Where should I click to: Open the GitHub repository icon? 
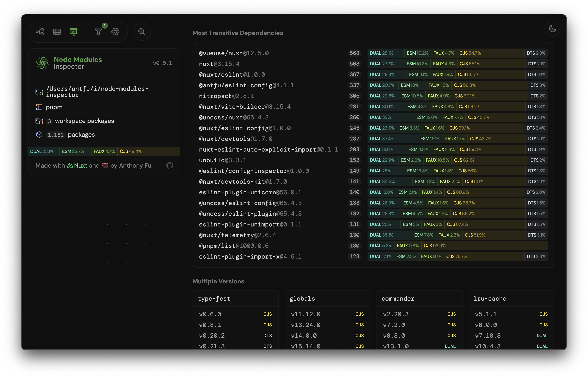(169, 165)
